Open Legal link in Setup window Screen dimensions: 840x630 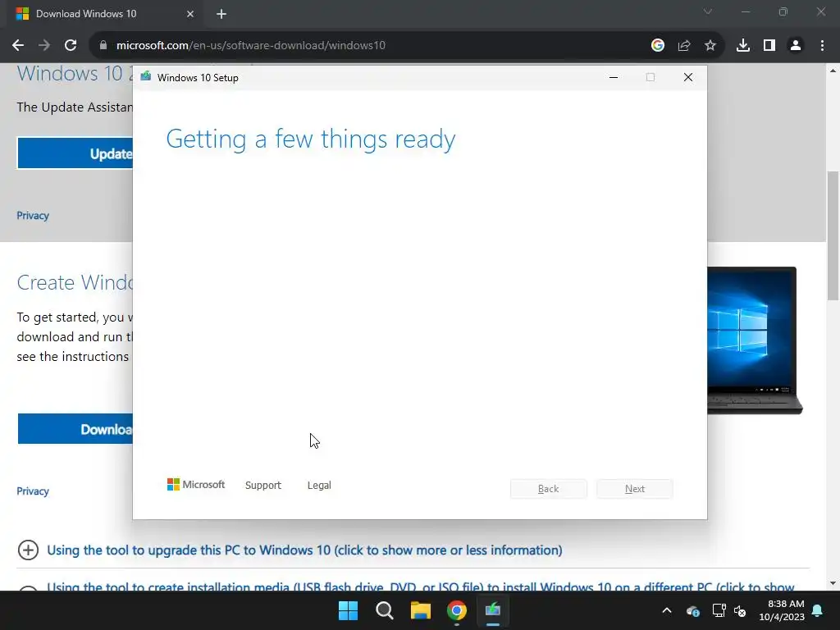[319, 486]
